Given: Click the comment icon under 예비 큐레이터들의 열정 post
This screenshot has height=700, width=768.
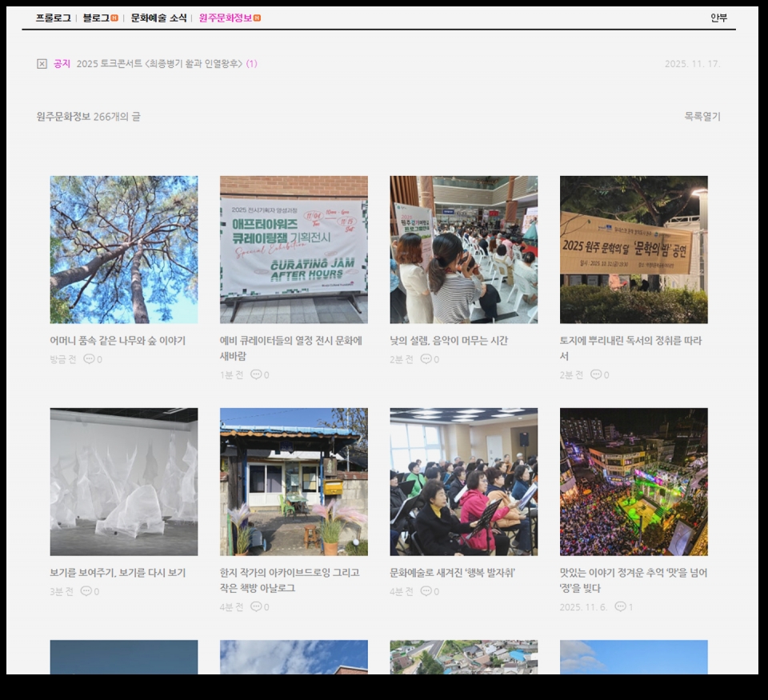Looking at the screenshot, I should tap(256, 374).
